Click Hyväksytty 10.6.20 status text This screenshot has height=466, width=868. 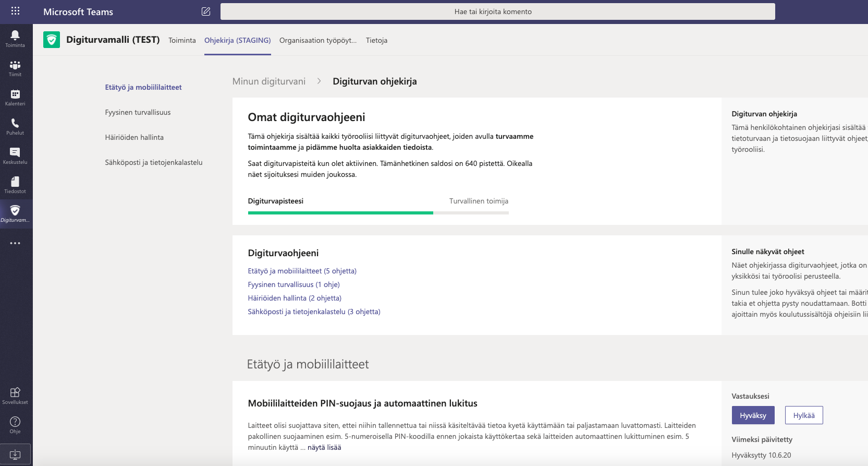[x=761, y=455]
